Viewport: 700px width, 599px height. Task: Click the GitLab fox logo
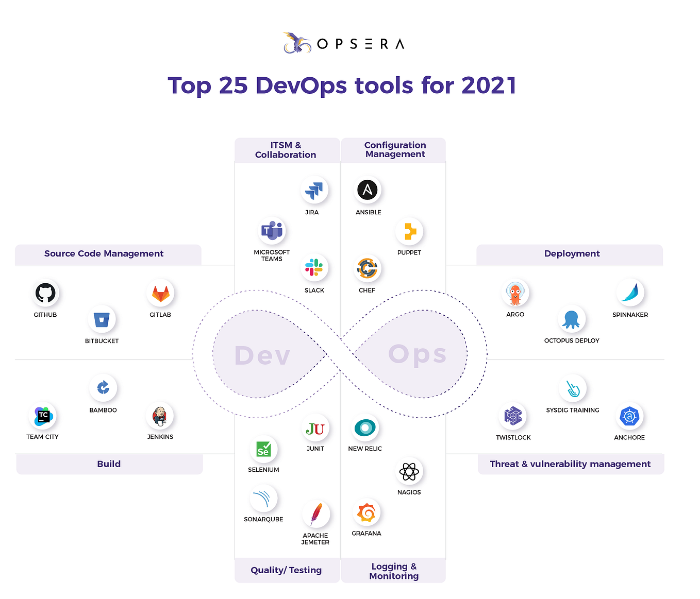[x=160, y=292]
